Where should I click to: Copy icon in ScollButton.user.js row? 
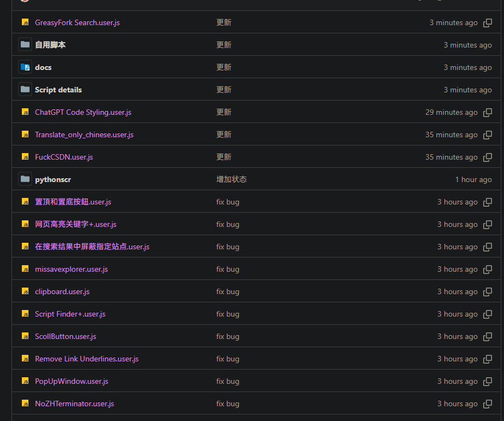click(x=487, y=336)
